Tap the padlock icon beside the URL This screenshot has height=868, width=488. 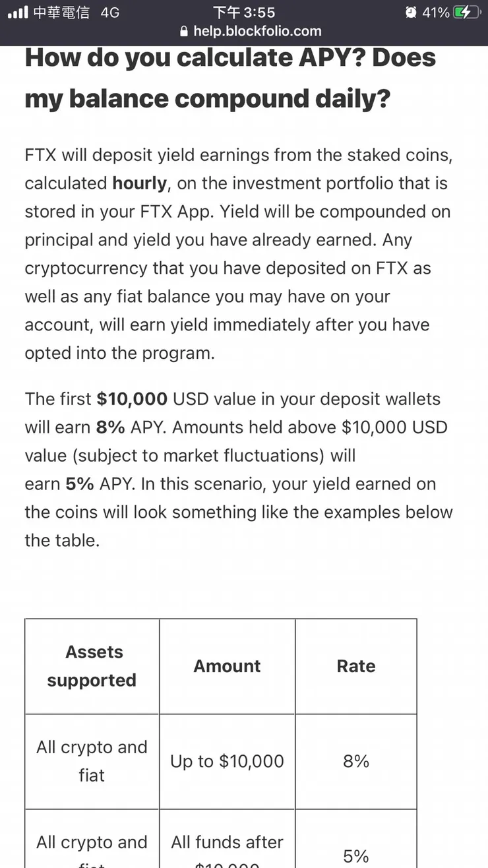(183, 31)
